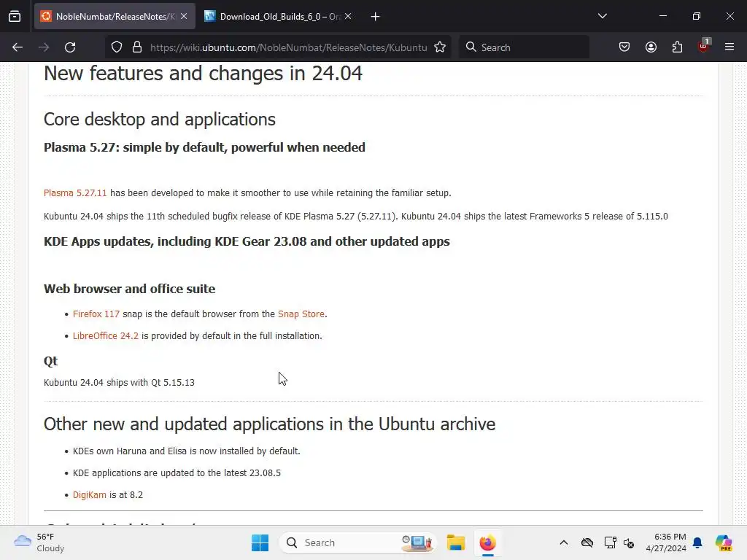The height and width of the screenshot is (560, 747).
Task: Open the Firefox 117 link
Action: [96, 314]
